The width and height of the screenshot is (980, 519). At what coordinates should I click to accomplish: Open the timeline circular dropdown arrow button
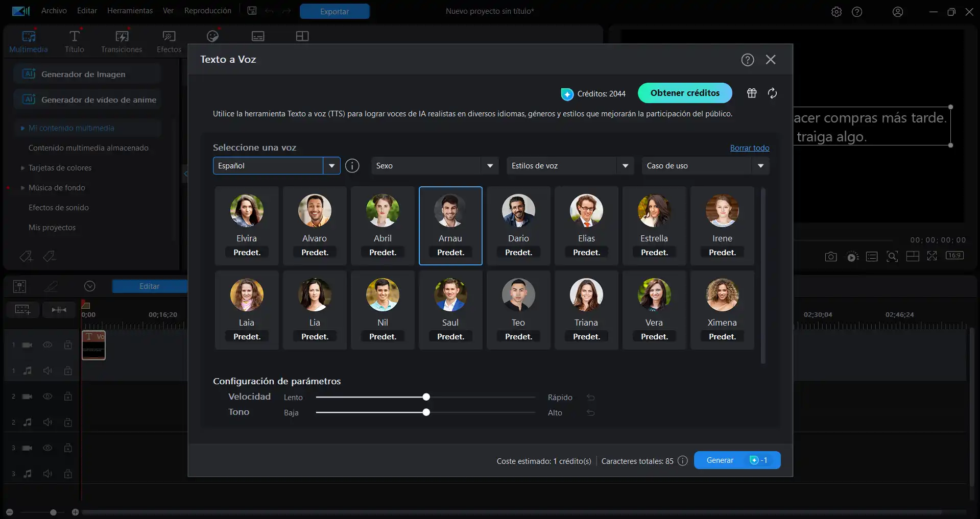pyautogui.click(x=90, y=286)
